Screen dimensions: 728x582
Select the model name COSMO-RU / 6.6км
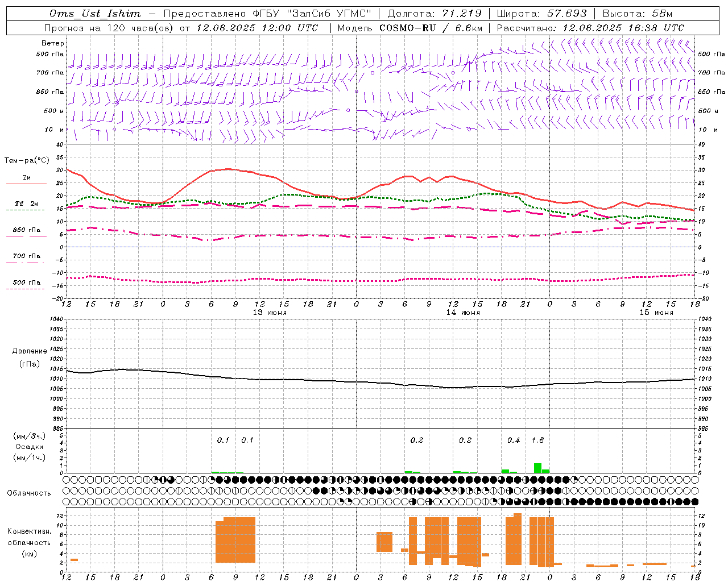click(432, 28)
